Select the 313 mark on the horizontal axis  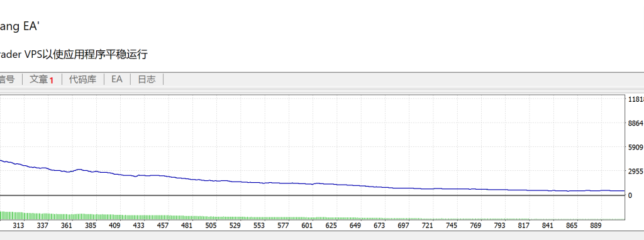[18, 226]
